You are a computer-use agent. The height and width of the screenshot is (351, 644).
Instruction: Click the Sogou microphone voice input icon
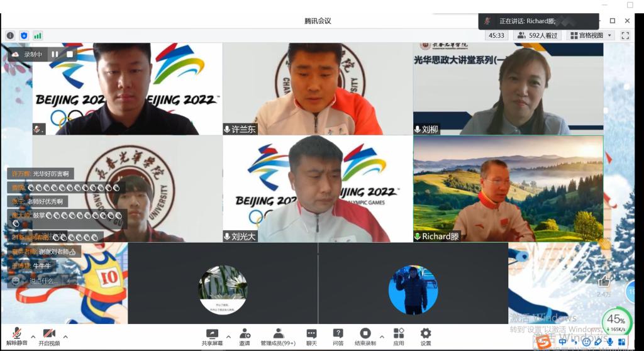[610, 342]
